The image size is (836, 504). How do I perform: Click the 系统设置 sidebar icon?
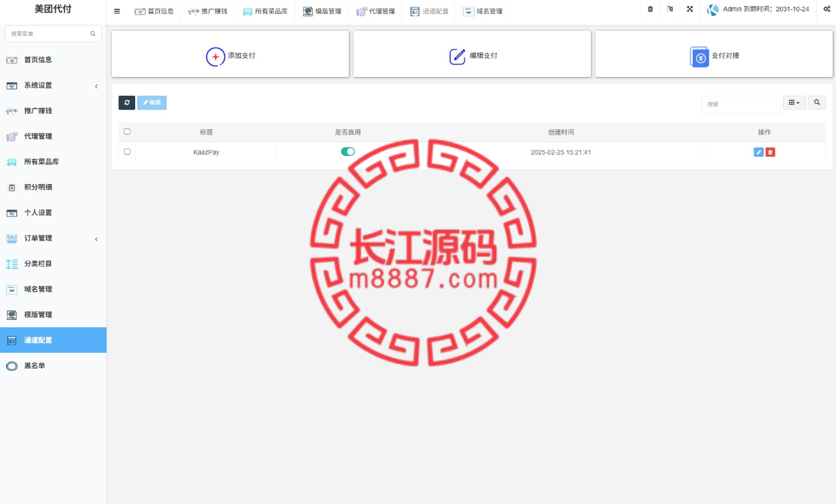(11, 86)
